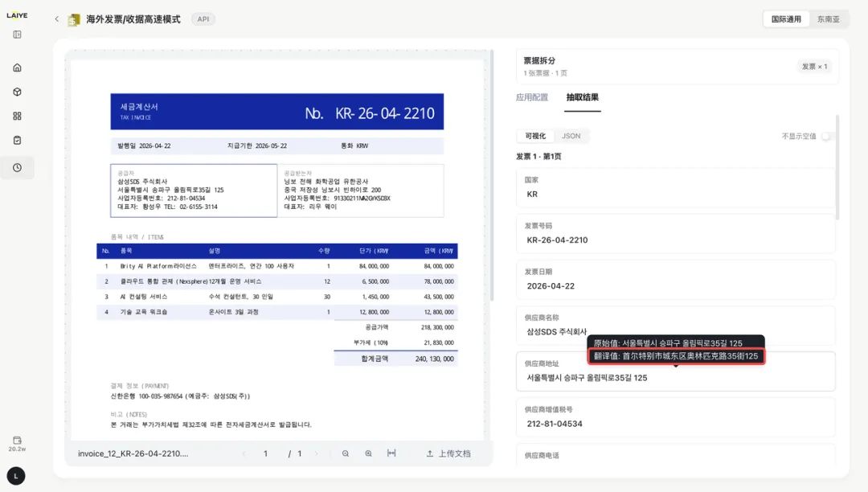Zoom out the invoice document

(x=346, y=453)
